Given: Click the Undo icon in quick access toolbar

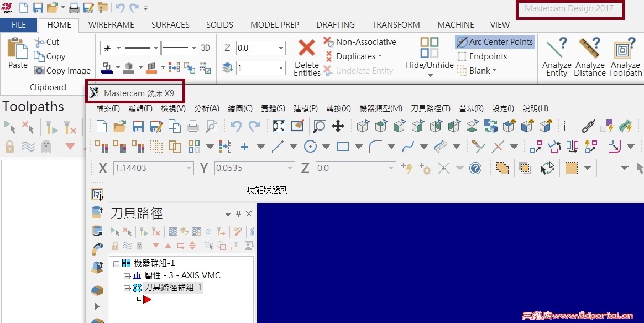Looking at the screenshot, I should coord(119,7).
